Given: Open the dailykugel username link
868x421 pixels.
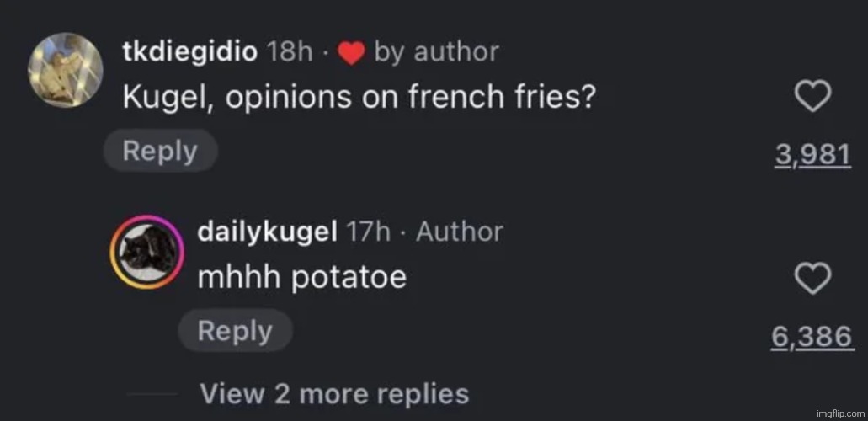Looking at the screenshot, I should [x=266, y=232].
